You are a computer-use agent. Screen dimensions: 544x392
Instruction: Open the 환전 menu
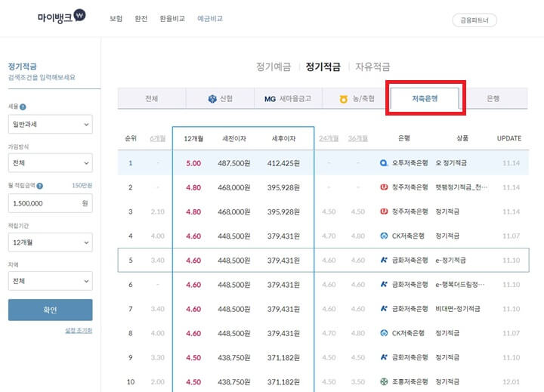(x=141, y=19)
